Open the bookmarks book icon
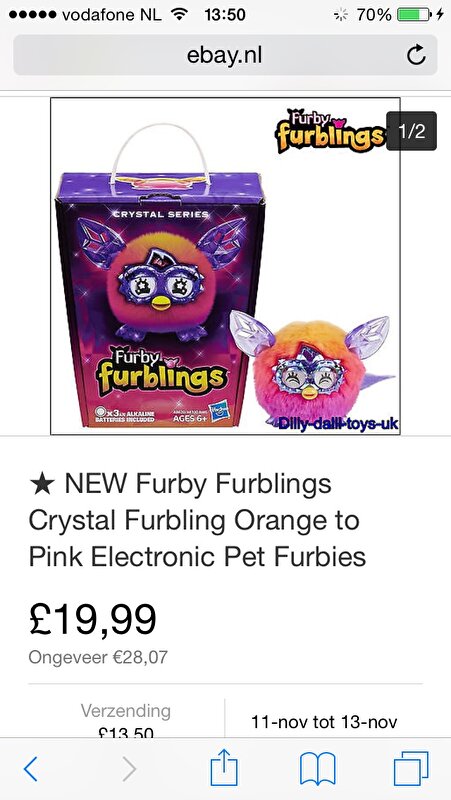 [x=318, y=769]
